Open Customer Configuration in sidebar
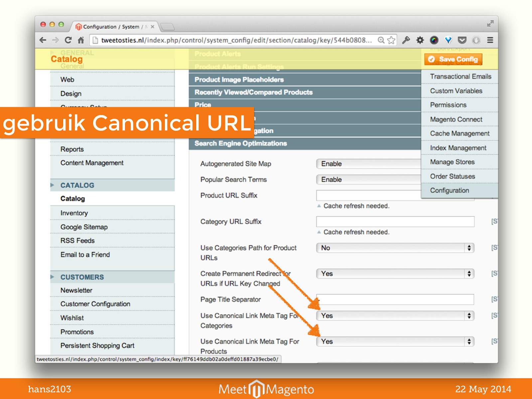532x399 pixels. tap(112, 304)
